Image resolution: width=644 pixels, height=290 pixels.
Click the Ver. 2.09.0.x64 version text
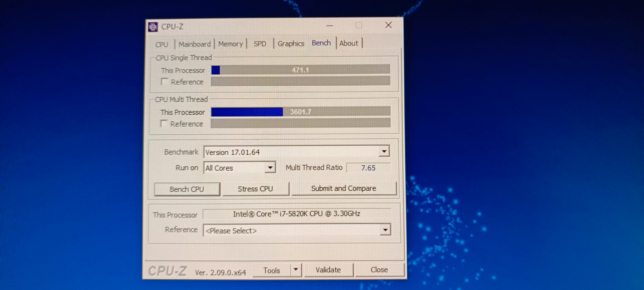click(221, 272)
